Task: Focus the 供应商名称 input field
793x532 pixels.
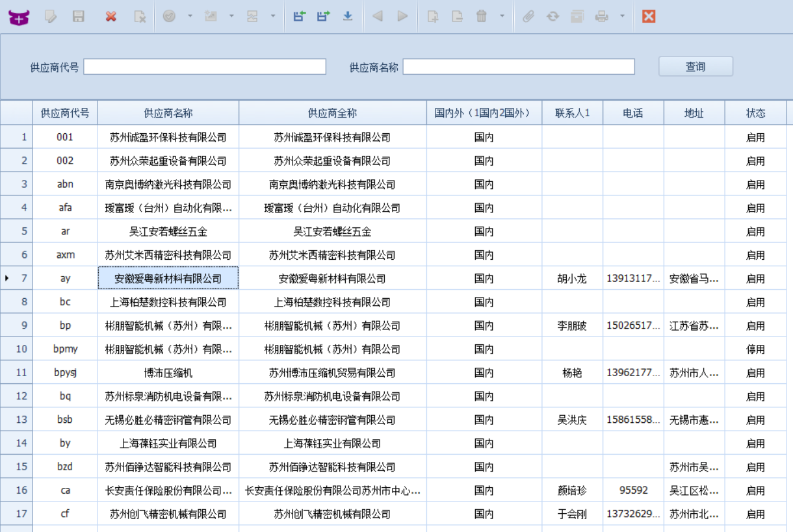Action: (519, 67)
